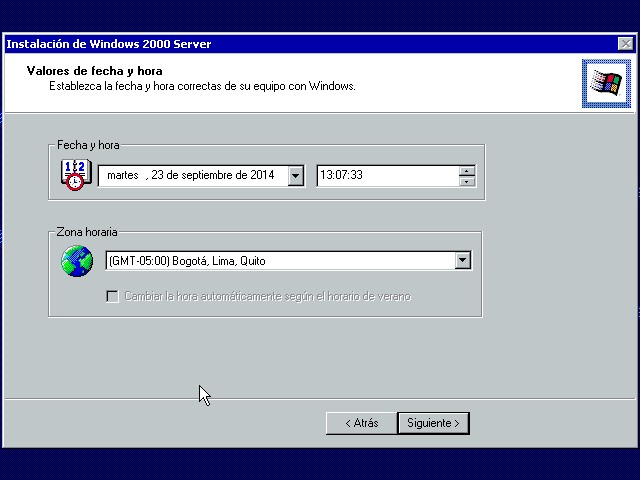Toggle the automatic daylight saving checkbox
Viewport: 640px width, 480px height.
click(112, 296)
